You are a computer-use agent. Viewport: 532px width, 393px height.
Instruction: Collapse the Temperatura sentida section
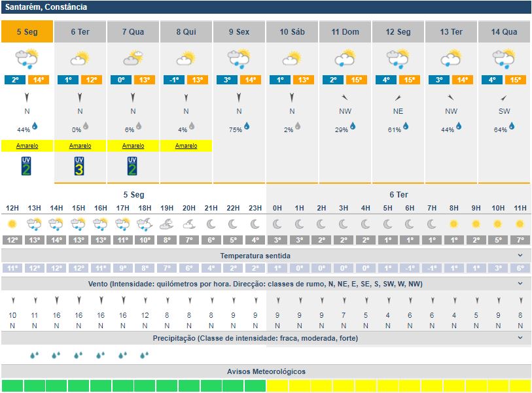click(x=520, y=256)
